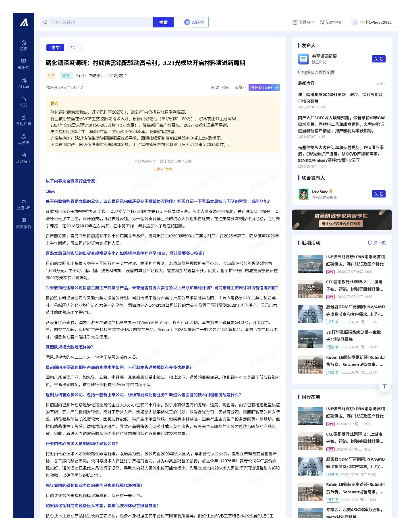Viewport: 411px width, 532px height.
Task: Click the 用户50520932 username
Action: [378, 22]
